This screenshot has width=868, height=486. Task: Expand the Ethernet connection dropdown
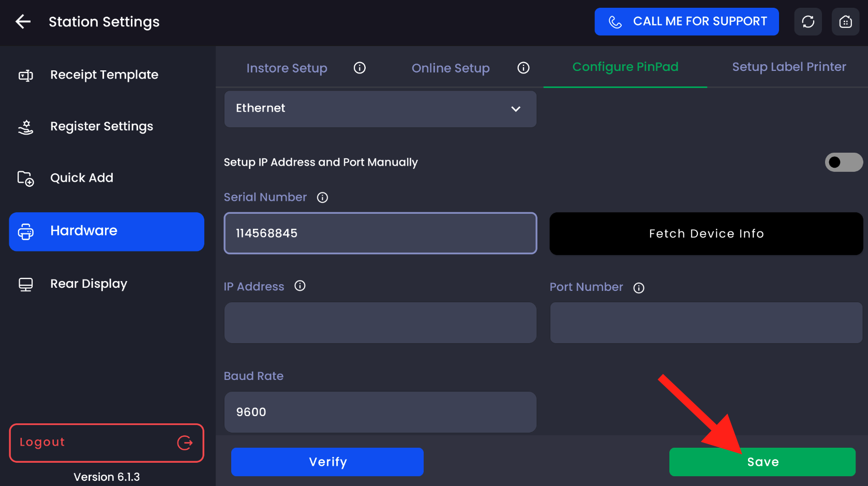(380, 109)
